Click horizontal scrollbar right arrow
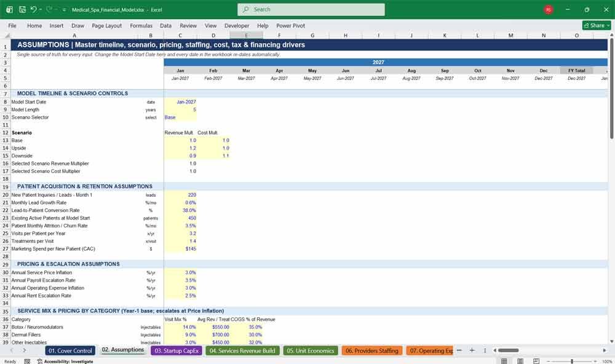Image resolution: width=615 pixels, height=364 pixels. click(605, 350)
